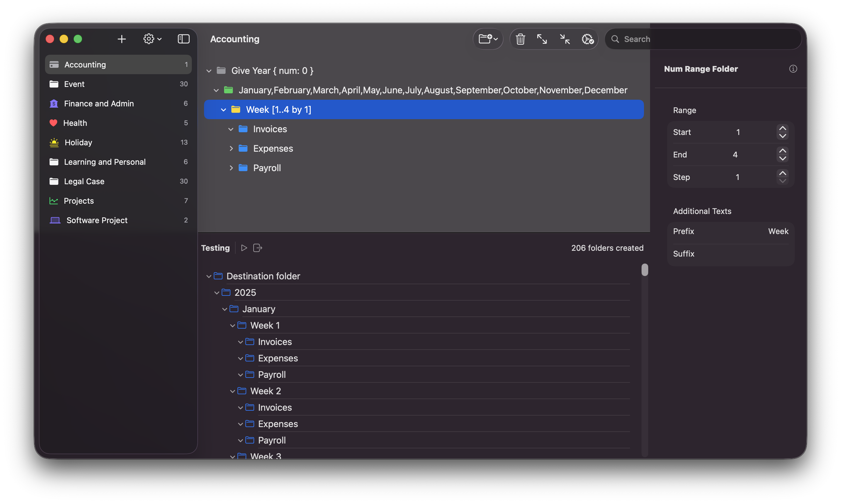Collapse all folders using the inward arrows icon

coord(564,39)
